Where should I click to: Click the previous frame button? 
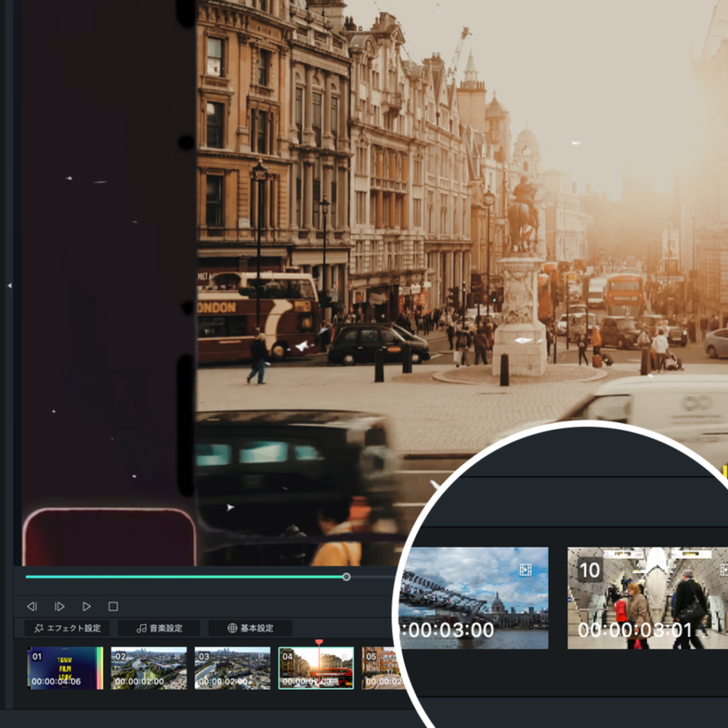[32, 606]
